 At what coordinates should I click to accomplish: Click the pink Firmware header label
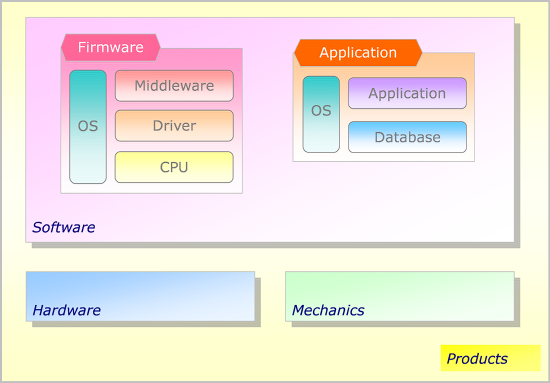pyautogui.click(x=111, y=47)
